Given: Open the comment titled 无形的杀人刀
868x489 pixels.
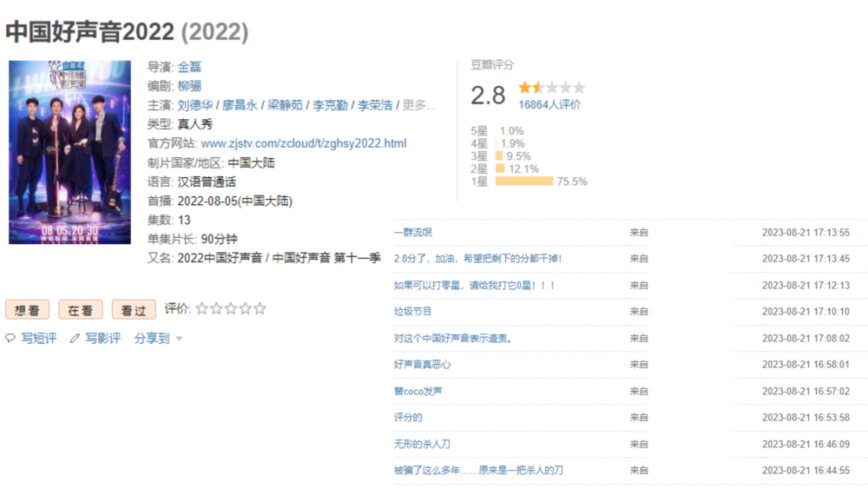Looking at the screenshot, I should [422, 444].
